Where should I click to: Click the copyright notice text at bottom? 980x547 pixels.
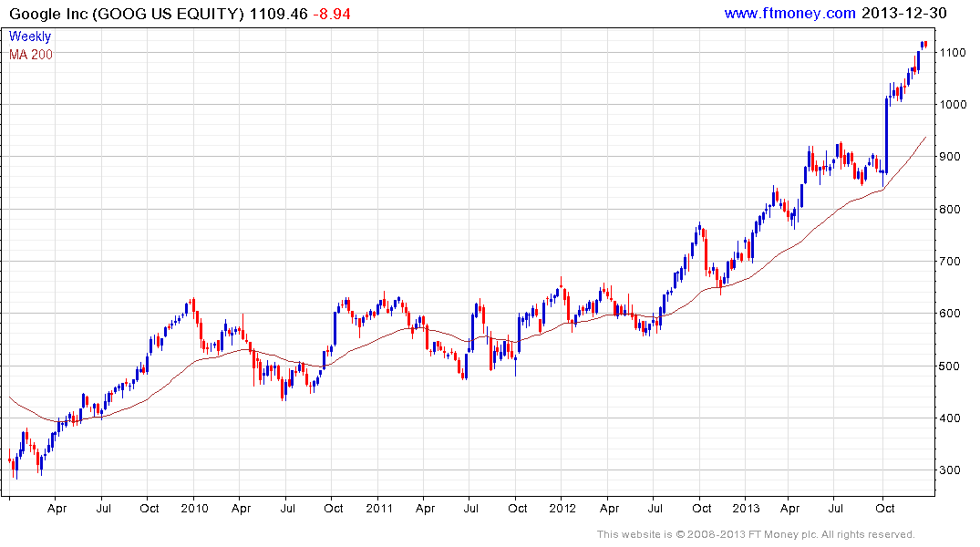756,534
